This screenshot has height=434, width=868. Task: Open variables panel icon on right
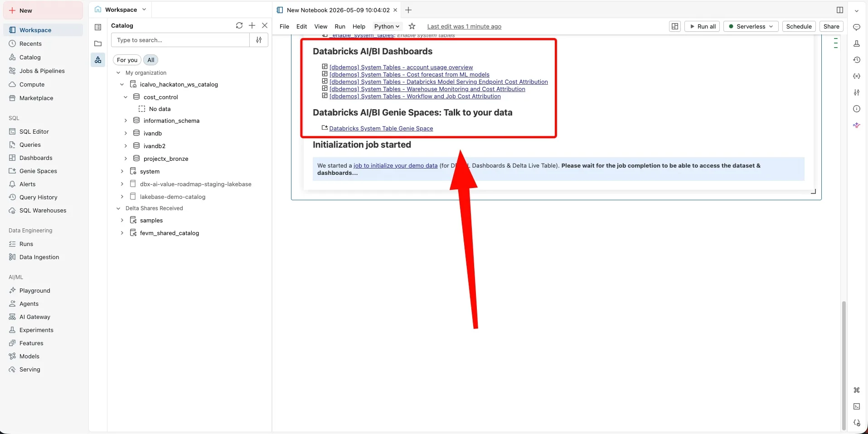(857, 76)
